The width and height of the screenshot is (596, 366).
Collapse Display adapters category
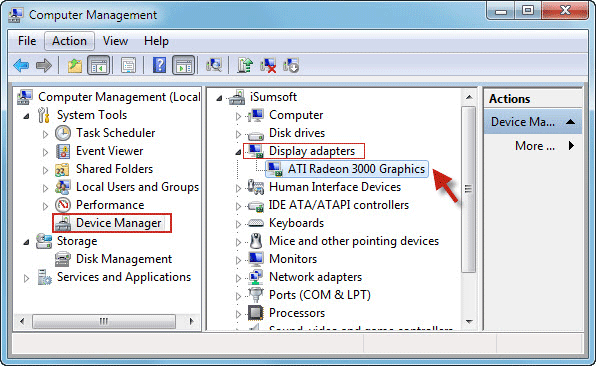238,152
